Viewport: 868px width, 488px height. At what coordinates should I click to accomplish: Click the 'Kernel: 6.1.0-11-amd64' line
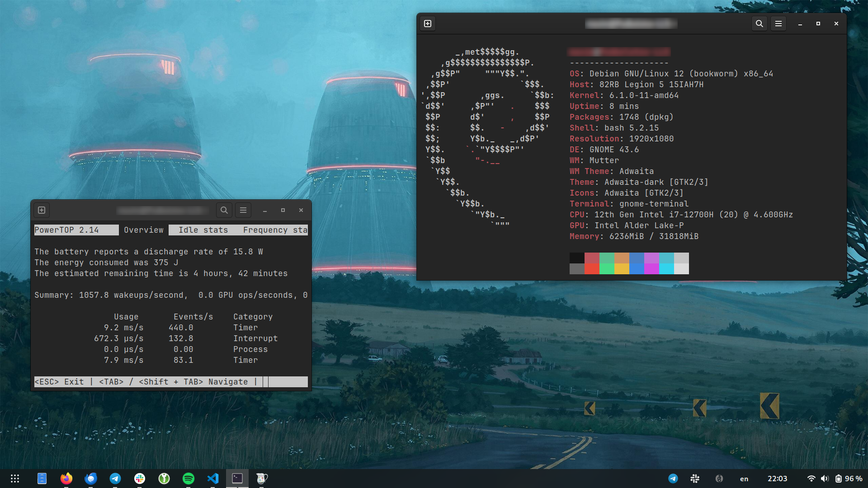(624, 95)
